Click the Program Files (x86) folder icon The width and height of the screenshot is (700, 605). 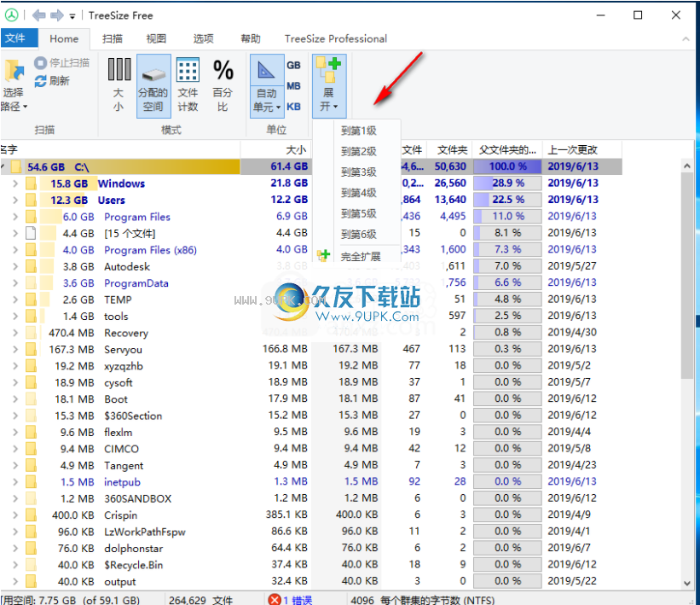click(31, 250)
